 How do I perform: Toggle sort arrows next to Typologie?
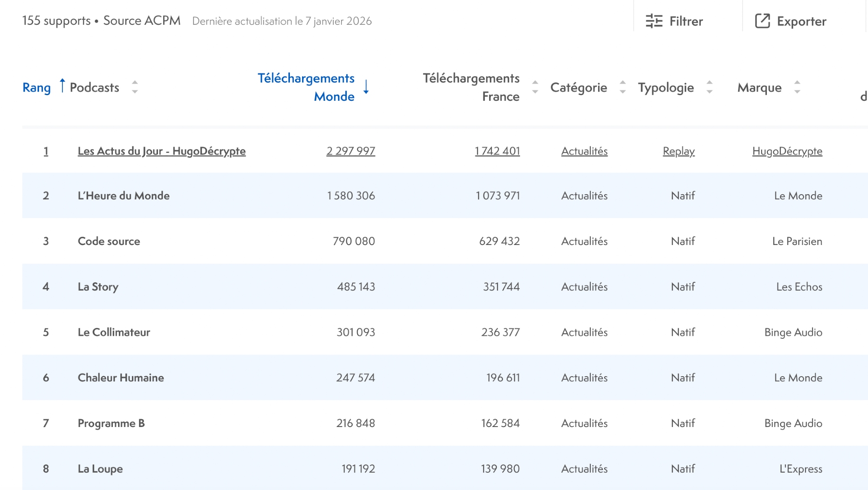point(710,87)
